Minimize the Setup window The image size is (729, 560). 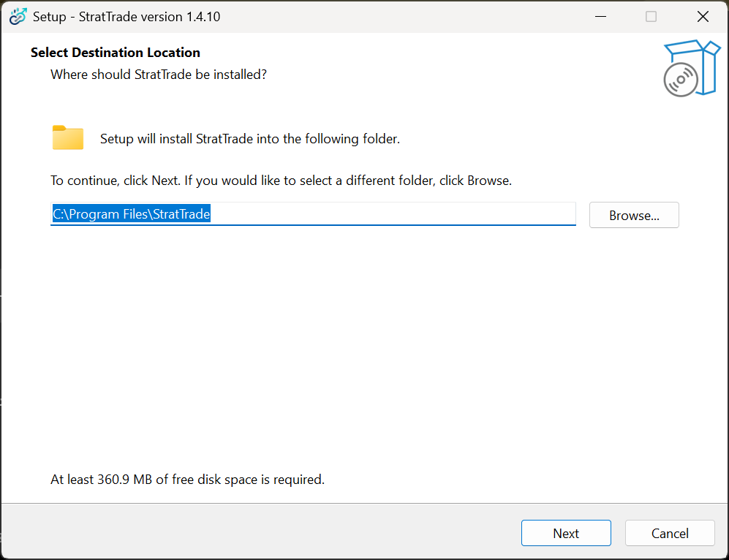[x=601, y=17]
